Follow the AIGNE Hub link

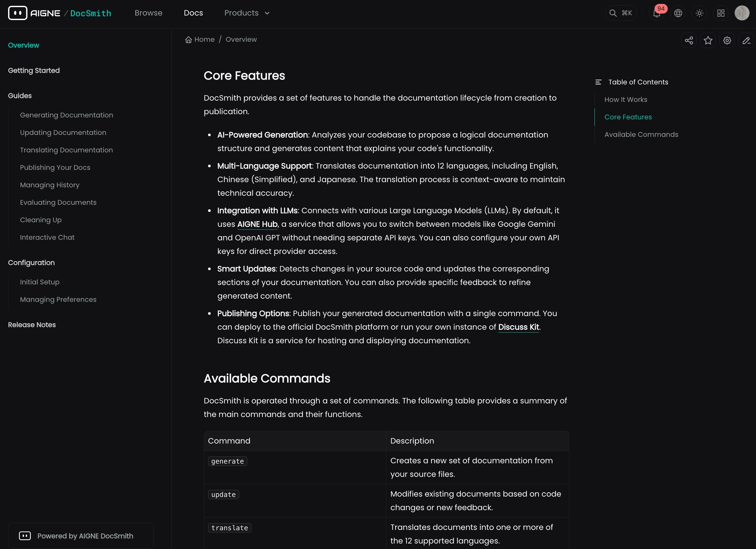point(257,224)
